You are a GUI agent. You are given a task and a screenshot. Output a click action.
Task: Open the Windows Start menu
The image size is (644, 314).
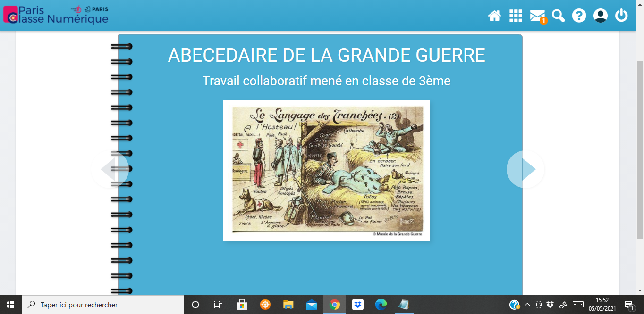pos(10,305)
